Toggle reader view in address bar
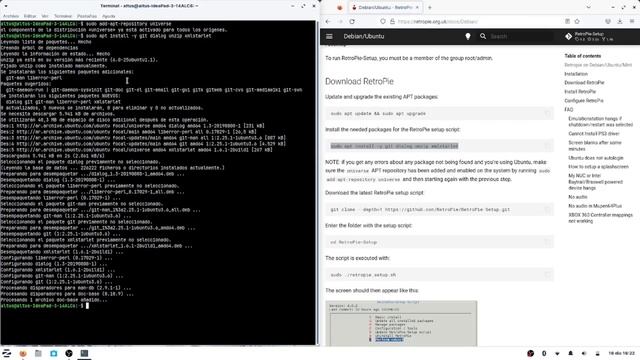 pos(567,21)
